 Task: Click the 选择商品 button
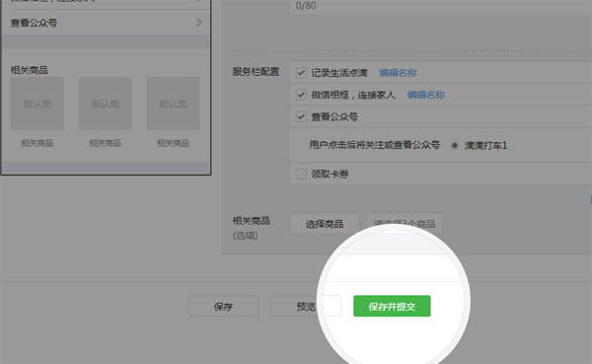(x=325, y=224)
